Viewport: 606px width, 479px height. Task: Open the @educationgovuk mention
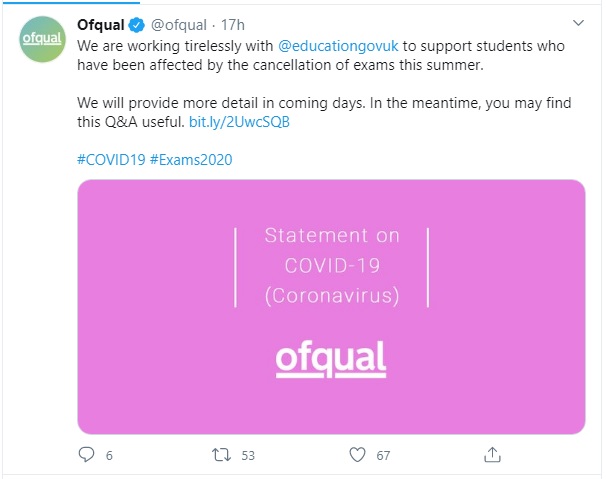click(x=338, y=46)
